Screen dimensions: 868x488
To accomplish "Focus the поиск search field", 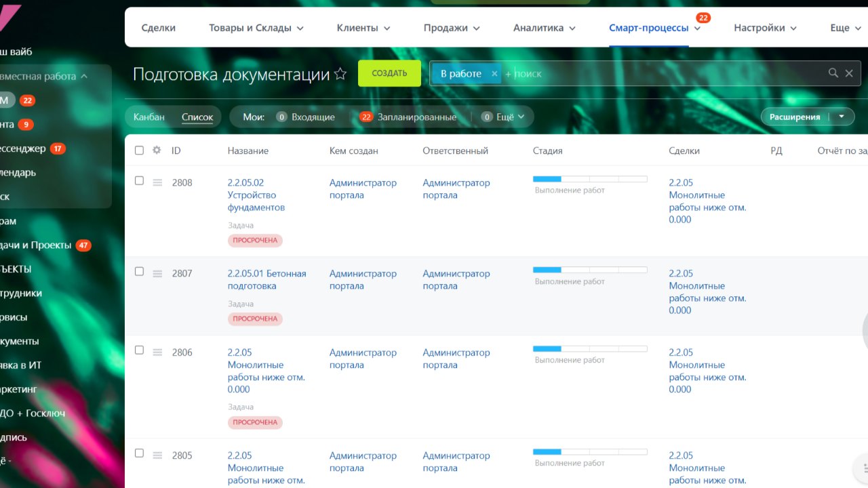I will pyautogui.click(x=665, y=73).
